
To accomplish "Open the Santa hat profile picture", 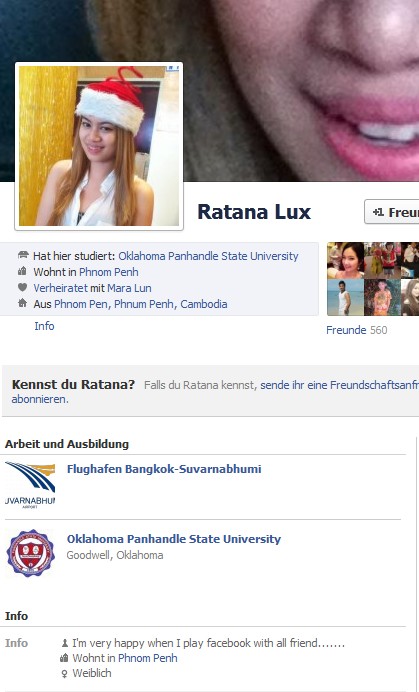I will tap(99, 146).
